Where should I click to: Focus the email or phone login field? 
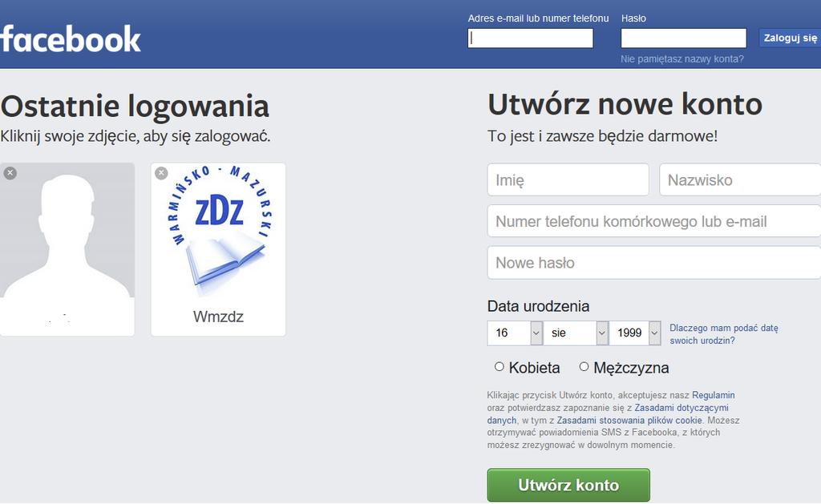pos(531,38)
